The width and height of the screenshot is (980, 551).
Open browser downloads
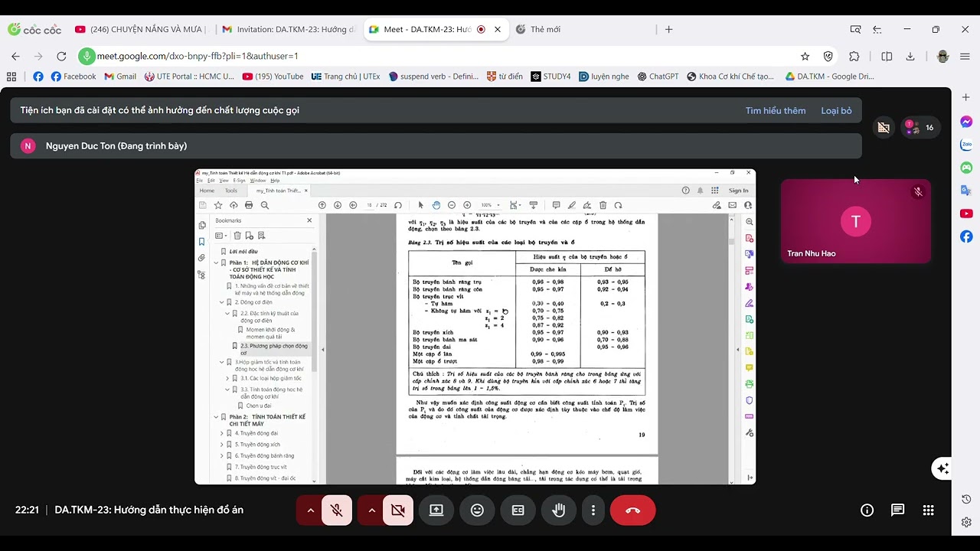[x=910, y=56]
